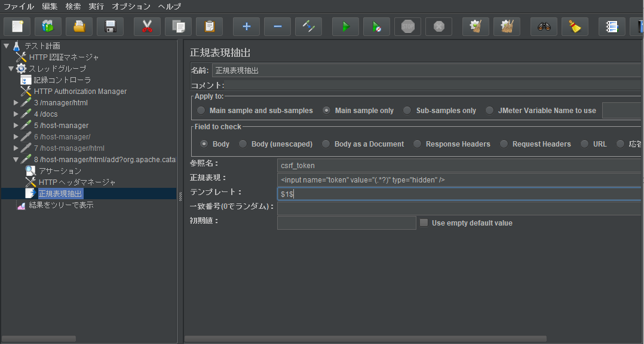The height and width of the screenshot is (344, 644).
Task: Open the オプション menu
Action: 131,6
